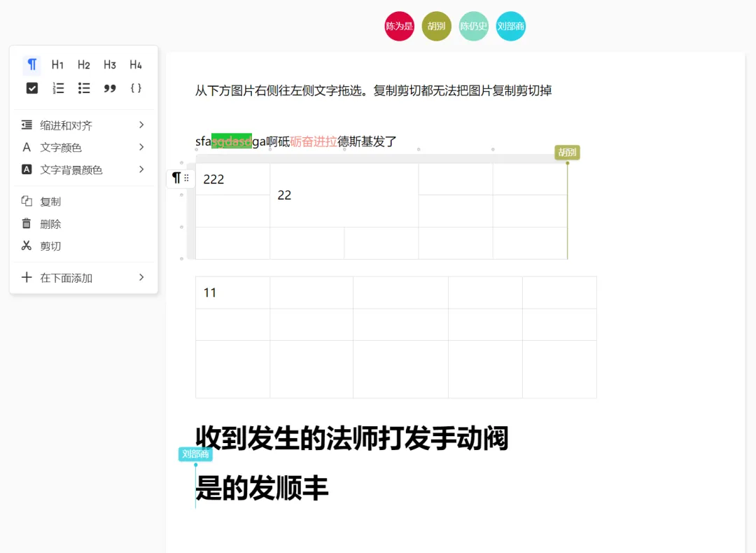756x553 pixels.
Task: Expand arrow beside 在下面添加
Action: click(141, 277)
